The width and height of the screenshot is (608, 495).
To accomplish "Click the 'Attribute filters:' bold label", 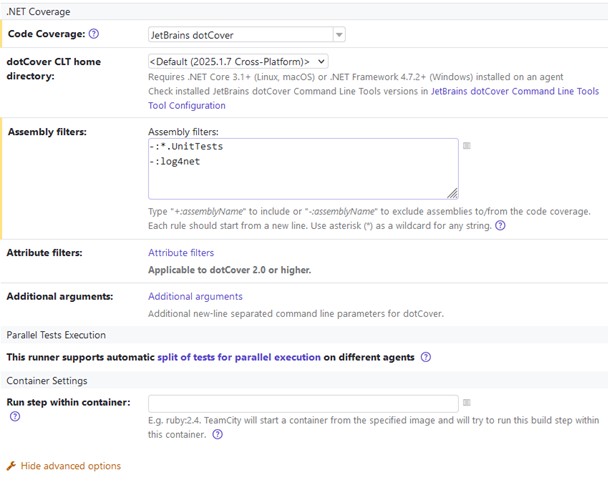I will 45,253.
